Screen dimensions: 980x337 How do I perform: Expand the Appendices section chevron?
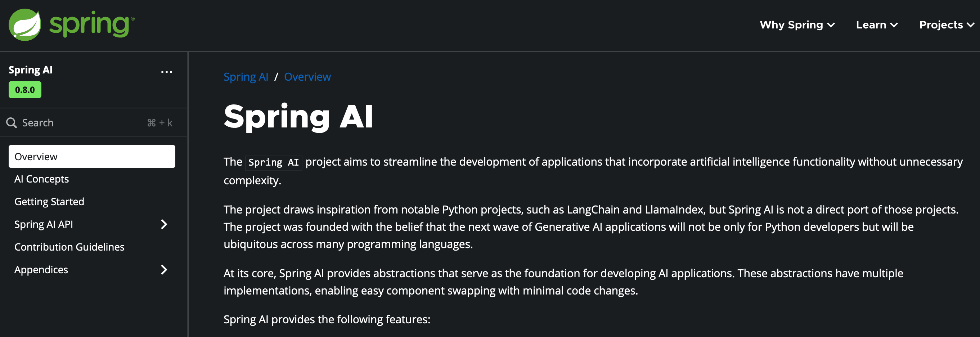coord(164,270)
